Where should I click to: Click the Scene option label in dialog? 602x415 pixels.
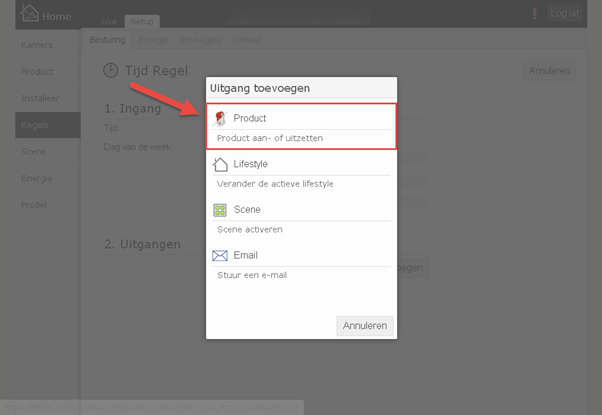pos(247,210)
